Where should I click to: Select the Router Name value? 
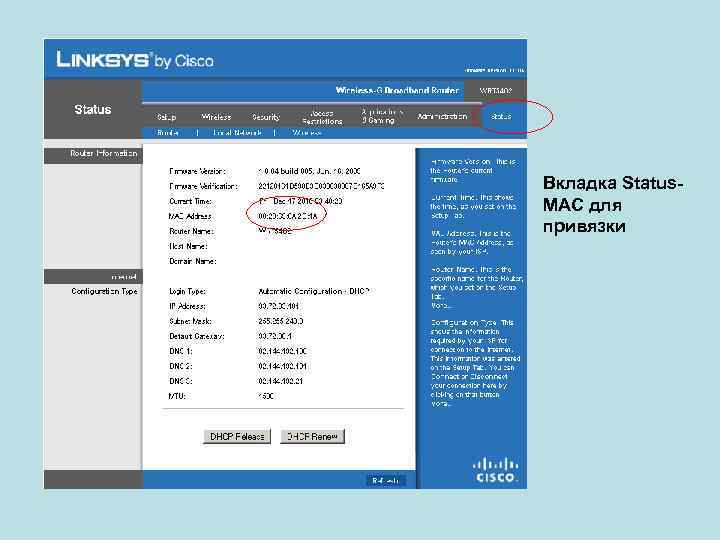[x=275, y=231]
